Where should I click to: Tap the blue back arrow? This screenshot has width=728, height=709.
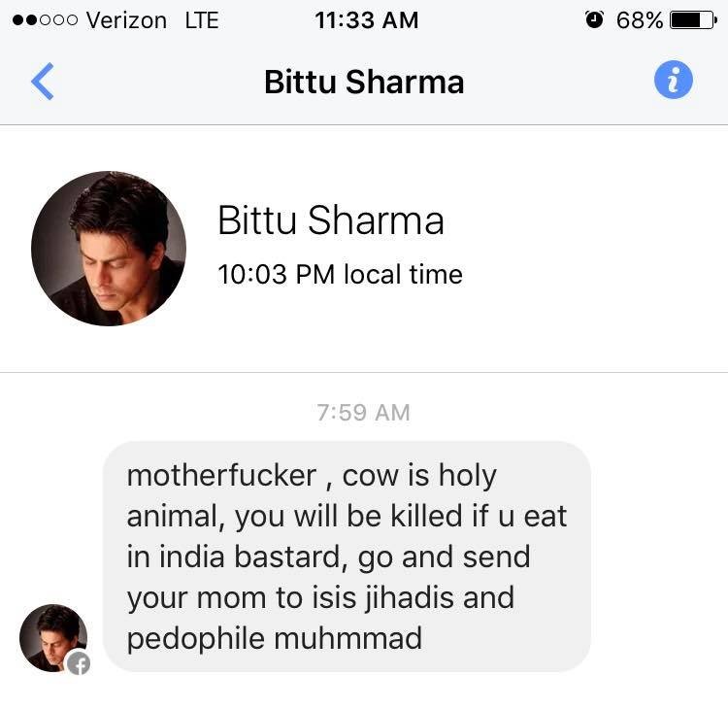coord(43,82)
